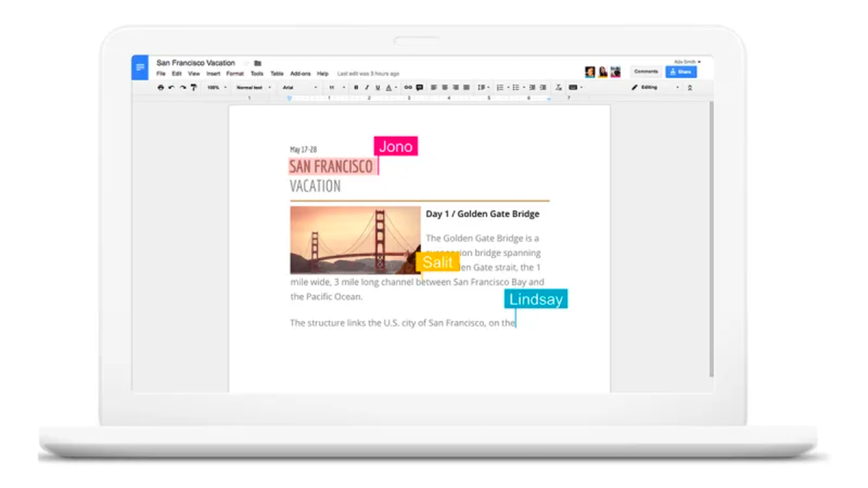Open the Ada Smith account menu
The width and height of the screenshot is (868, 488).
pos(687,62)
